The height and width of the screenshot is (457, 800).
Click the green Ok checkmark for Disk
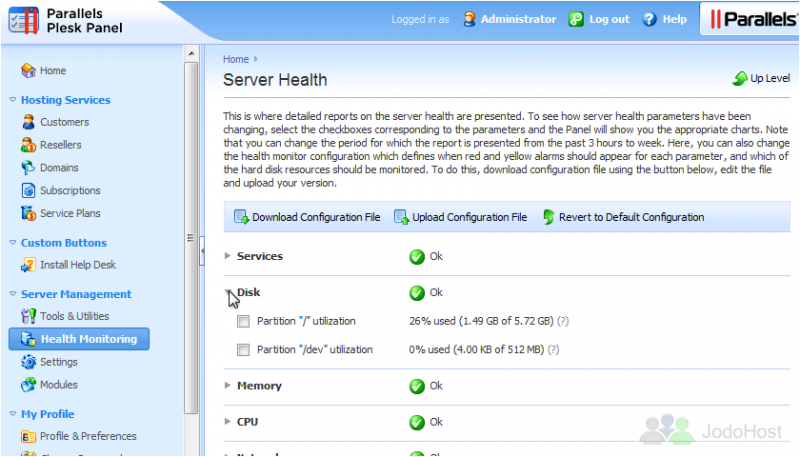click(x=417, y=293)
